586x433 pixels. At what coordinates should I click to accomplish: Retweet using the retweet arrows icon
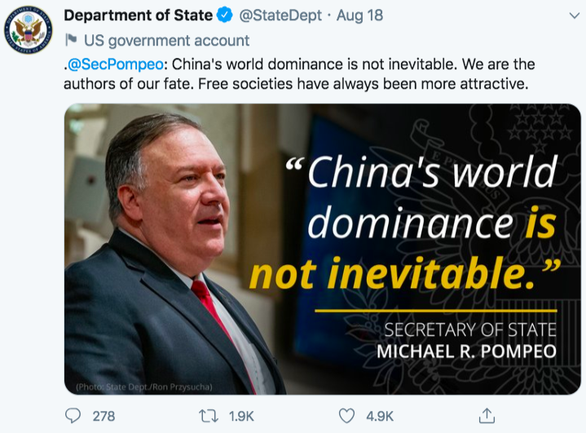click(x=209, y=416)
